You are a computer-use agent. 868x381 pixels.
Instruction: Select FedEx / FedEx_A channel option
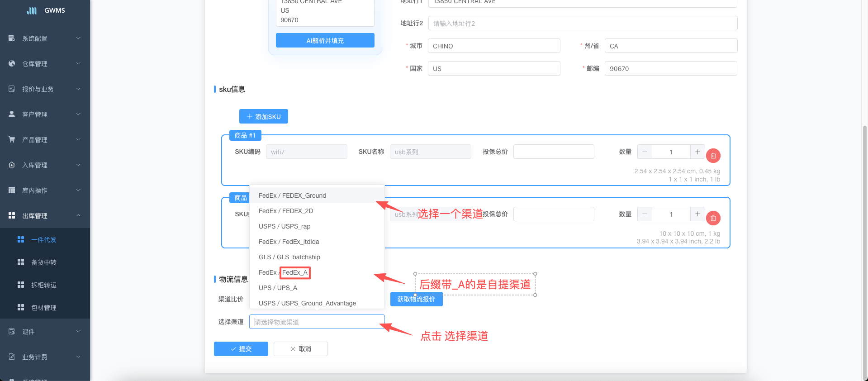point(317,272)
